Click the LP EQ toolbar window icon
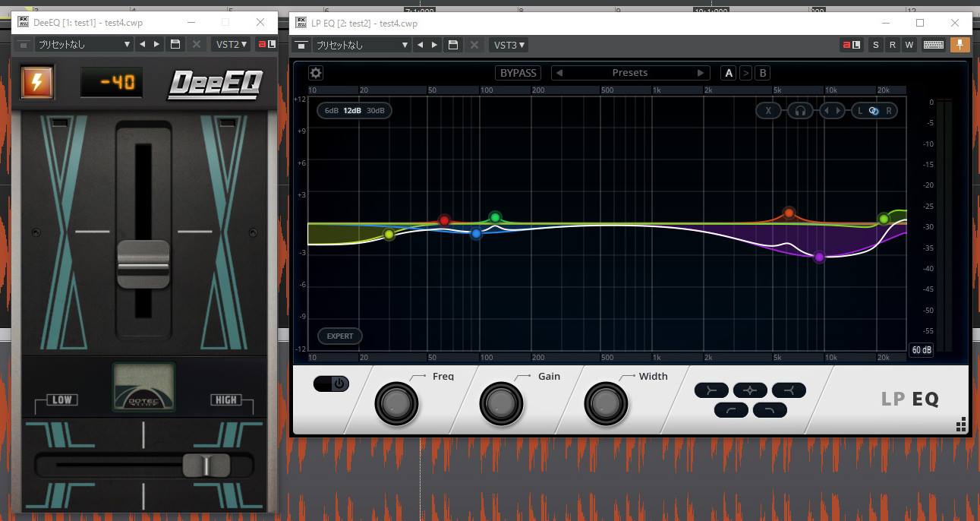The image size is (980, 521). point(301,45)
